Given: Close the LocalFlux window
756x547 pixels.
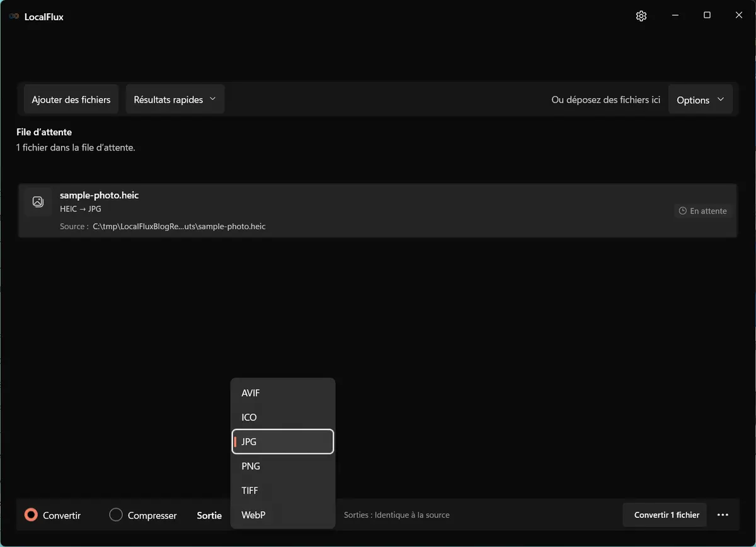Looking at the screenshot, I should click(x=739, y=16).
